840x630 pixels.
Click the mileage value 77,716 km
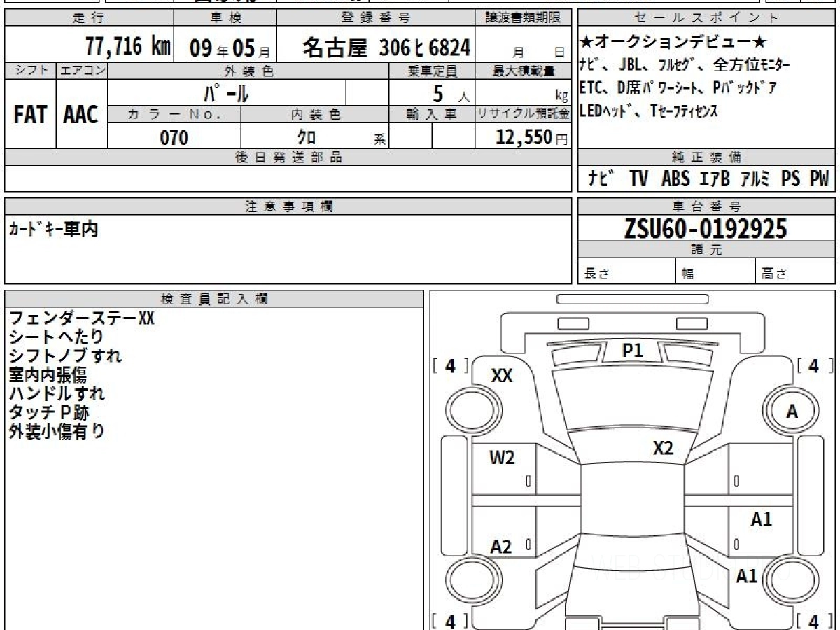coord(128,48)
